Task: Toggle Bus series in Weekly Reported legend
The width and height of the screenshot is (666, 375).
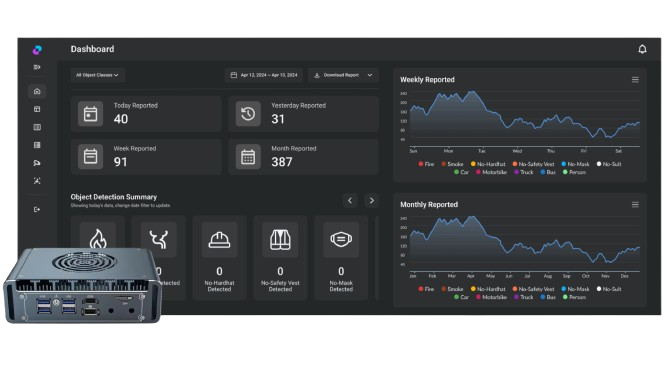Action: (x=548, y=172)
